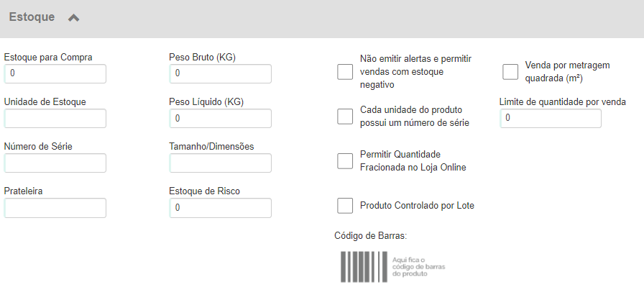
Task: Select the Tamanho/Dimensões text field
Action: [220, 163]
